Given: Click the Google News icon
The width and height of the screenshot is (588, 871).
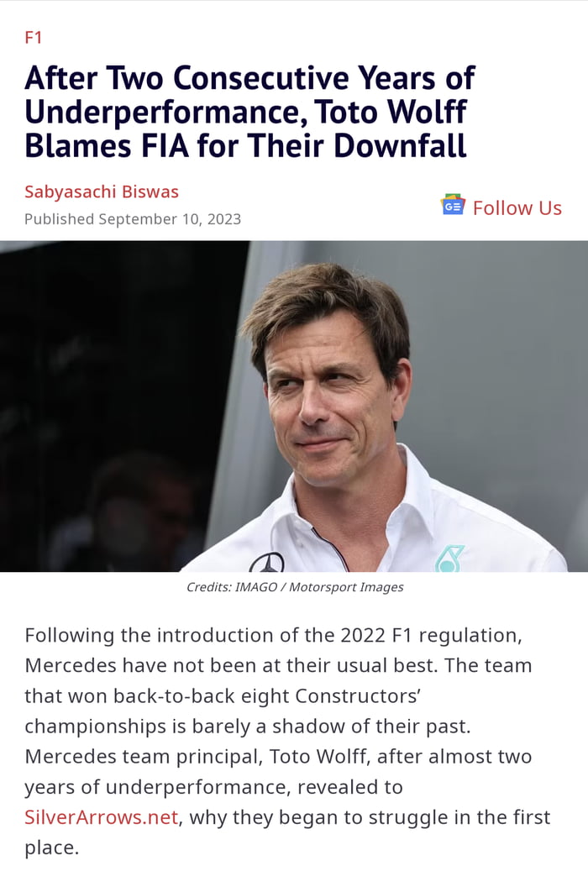Looking at the screenshot, I should pyautogui.click(x=453, y=205).
